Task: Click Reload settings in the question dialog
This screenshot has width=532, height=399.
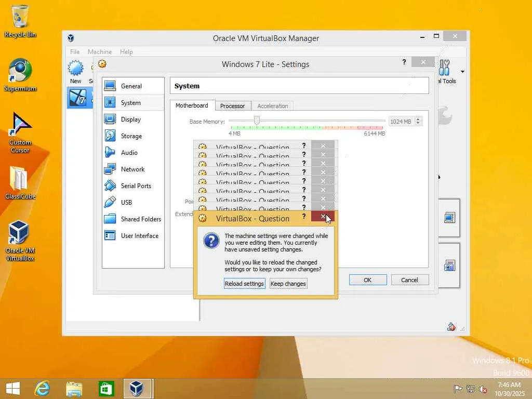Action: click(244, 283)
